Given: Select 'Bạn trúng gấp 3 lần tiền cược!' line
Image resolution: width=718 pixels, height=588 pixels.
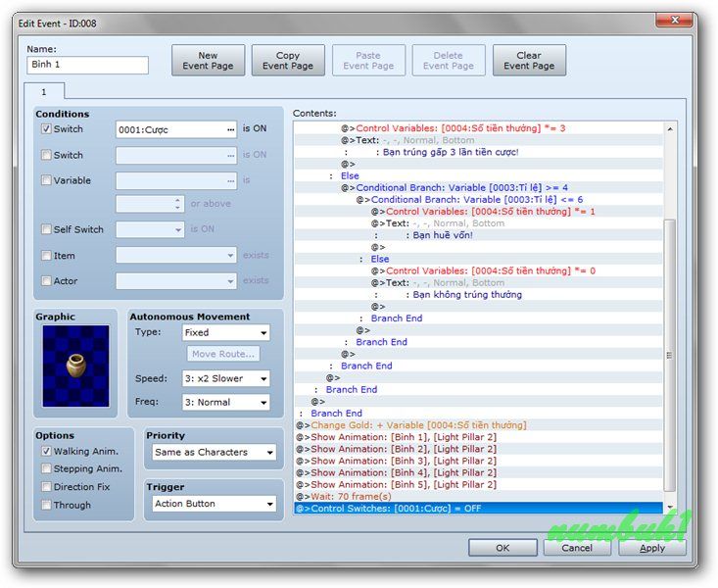Looking at the screenshot, I should [478, 152].
